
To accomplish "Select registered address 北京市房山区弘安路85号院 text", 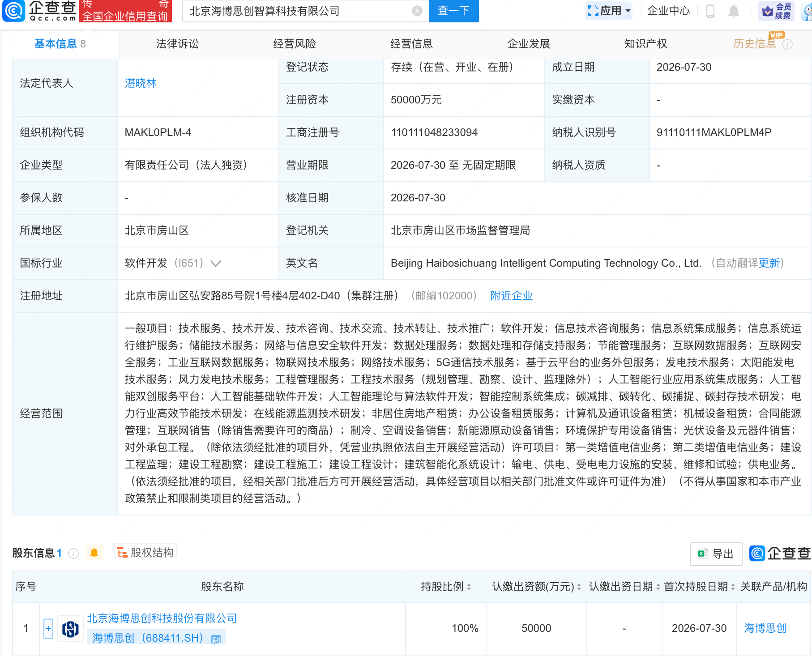I will (262, 296).
